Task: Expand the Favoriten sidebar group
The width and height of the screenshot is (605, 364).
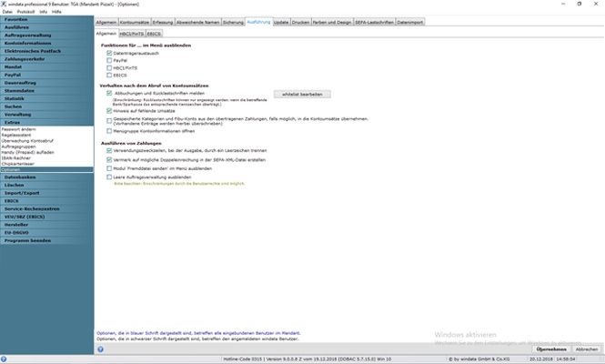Action: [x=46, y=19]
